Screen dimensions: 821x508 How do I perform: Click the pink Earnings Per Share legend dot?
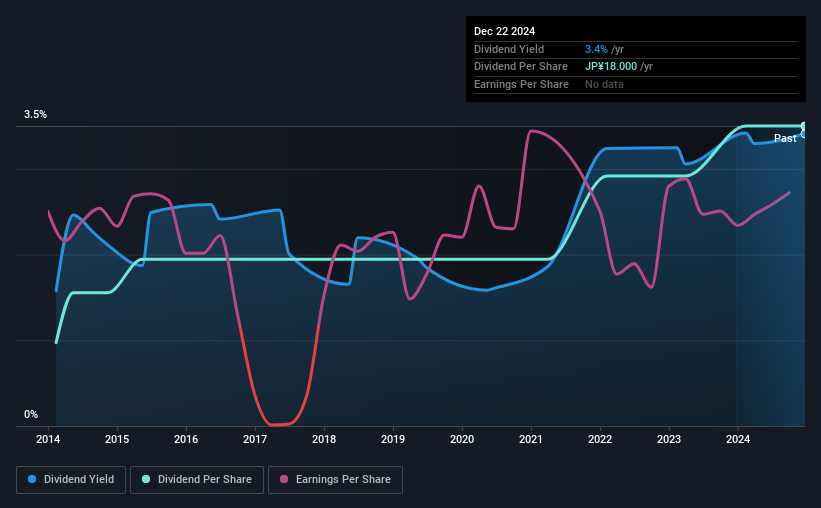(284, 479)
